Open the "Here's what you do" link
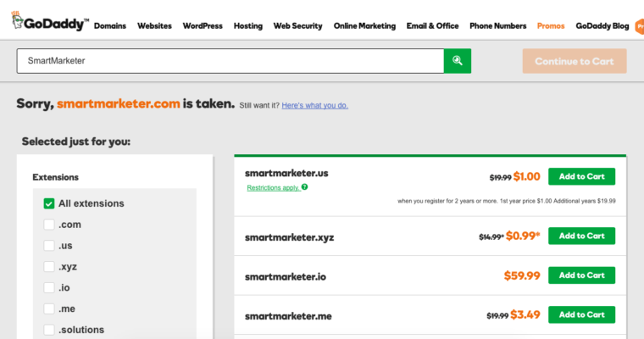 314,105
